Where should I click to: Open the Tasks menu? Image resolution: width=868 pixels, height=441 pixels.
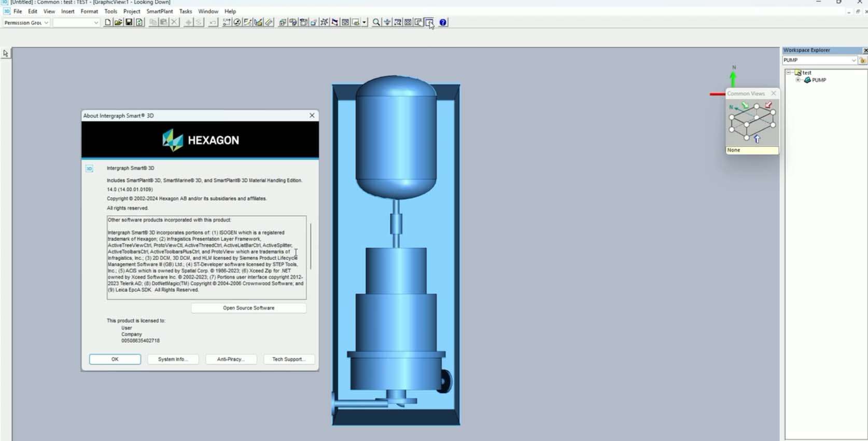[x=185, y=11]
